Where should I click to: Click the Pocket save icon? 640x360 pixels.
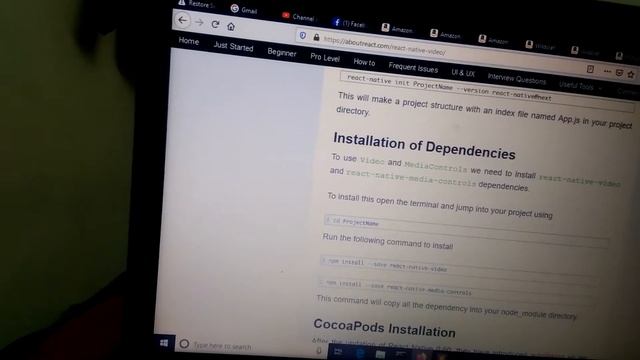[x=619, y=73]
